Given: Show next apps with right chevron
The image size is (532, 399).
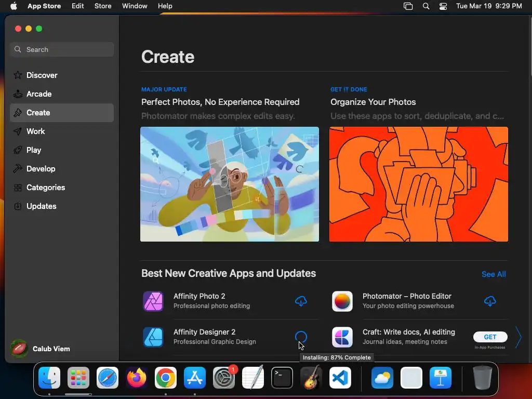Looking at the screenshot, I should pos(518,337).
